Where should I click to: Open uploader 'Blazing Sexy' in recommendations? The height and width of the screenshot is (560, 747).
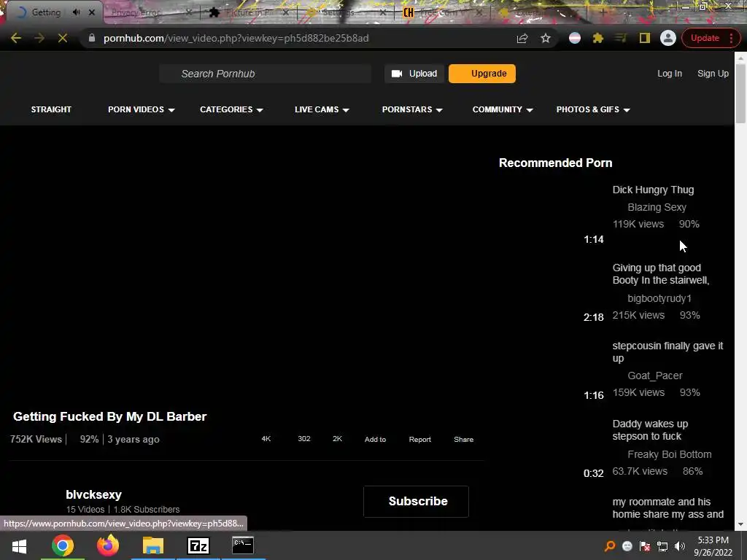[x=657, y=207]
